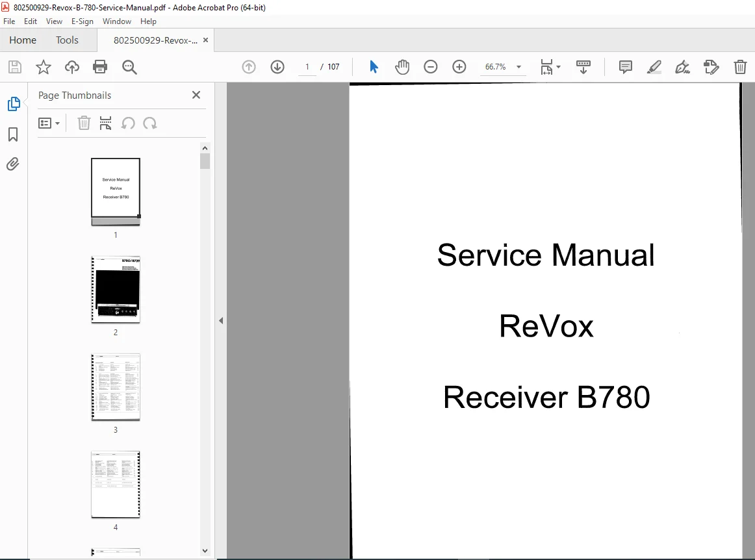The height and width of the screenshot is (560, 755).
Task: Open the Bookmarks sidebar panel
Action: tap(13, 134)
